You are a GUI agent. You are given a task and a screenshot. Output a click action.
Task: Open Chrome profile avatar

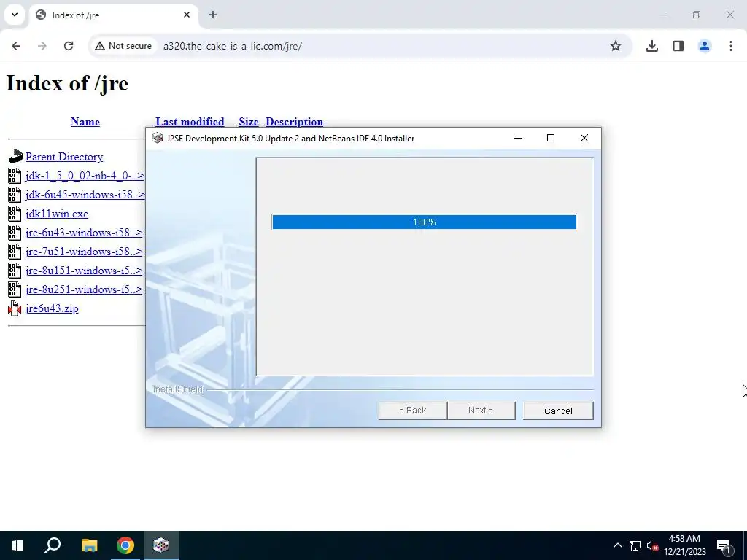[705, 46]
